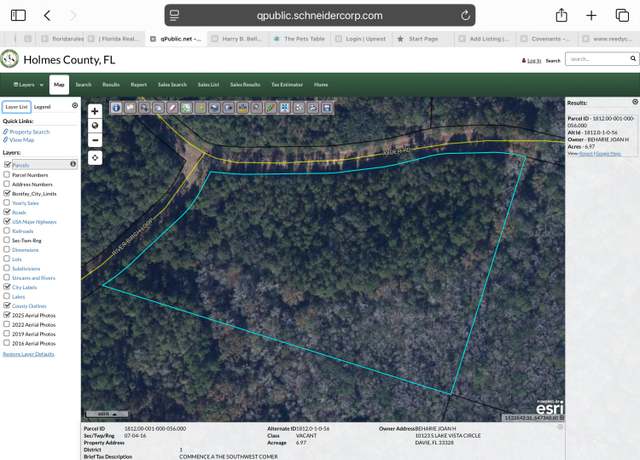Image resolution: width=640 pixels, height=460 pixels.
Task: Select the blue Identify info tool
Action: pyautogui.click(x=116, y=108)
